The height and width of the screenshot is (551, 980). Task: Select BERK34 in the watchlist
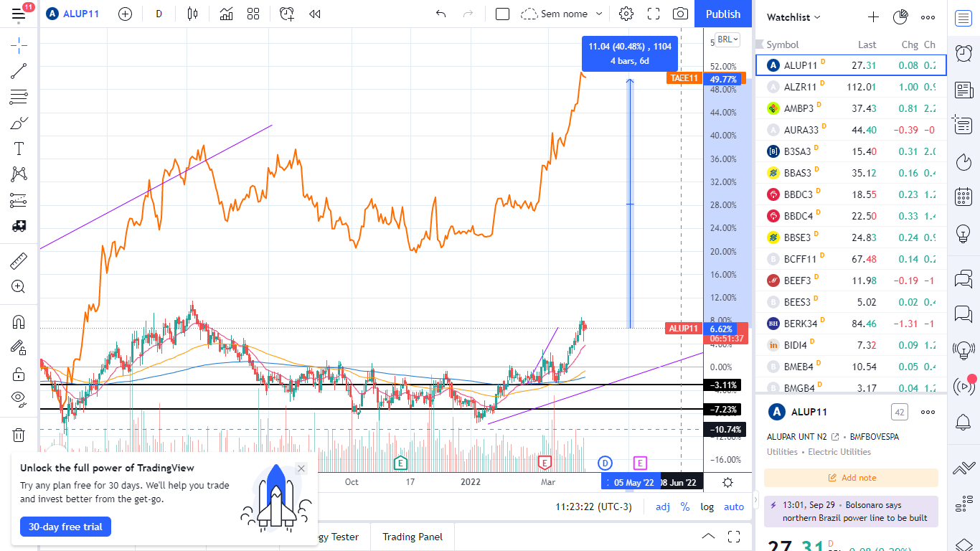(851, 324)
